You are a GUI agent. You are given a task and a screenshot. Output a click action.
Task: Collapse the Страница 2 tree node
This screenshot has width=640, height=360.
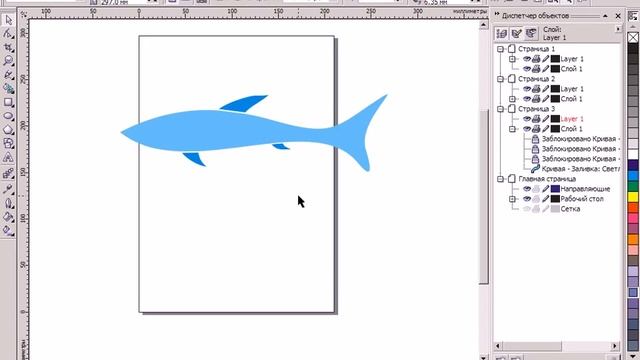coord(500,79)
